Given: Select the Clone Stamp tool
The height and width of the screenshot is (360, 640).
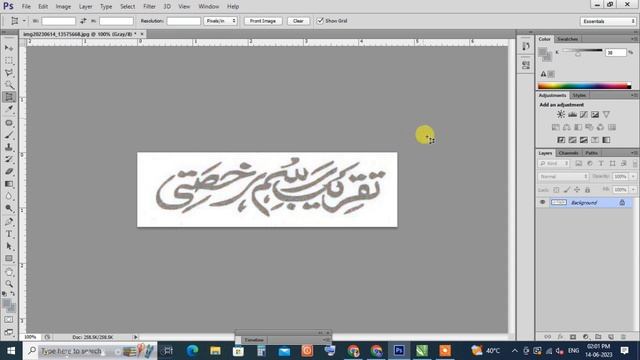Looking at the screenshot, I should pyautogui.click(x=9, y=147).
